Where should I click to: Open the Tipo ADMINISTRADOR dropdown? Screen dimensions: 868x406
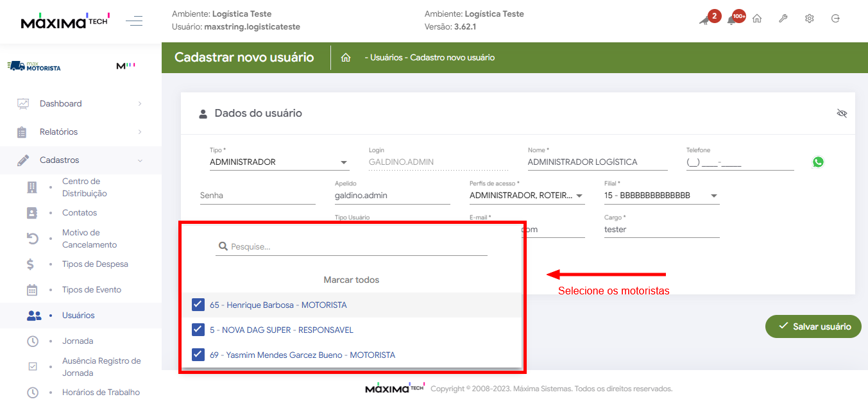[279, 162]
